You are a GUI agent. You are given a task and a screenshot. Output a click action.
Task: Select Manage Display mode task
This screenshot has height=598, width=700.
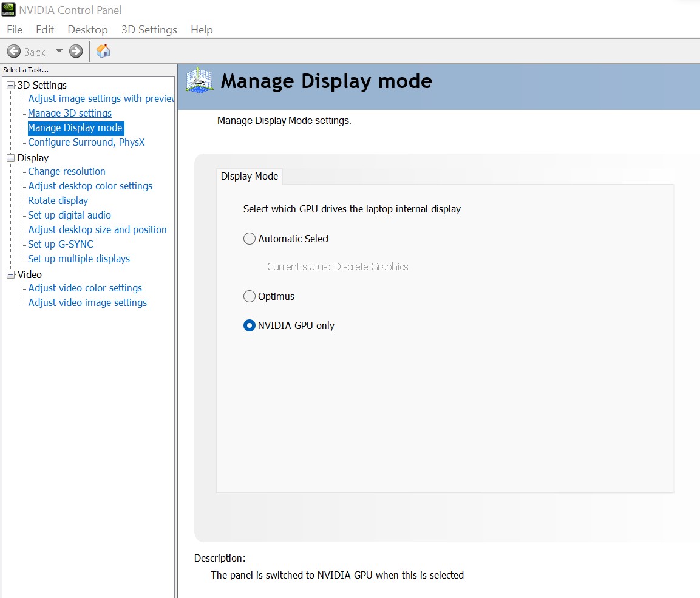[x=75, y=128]
